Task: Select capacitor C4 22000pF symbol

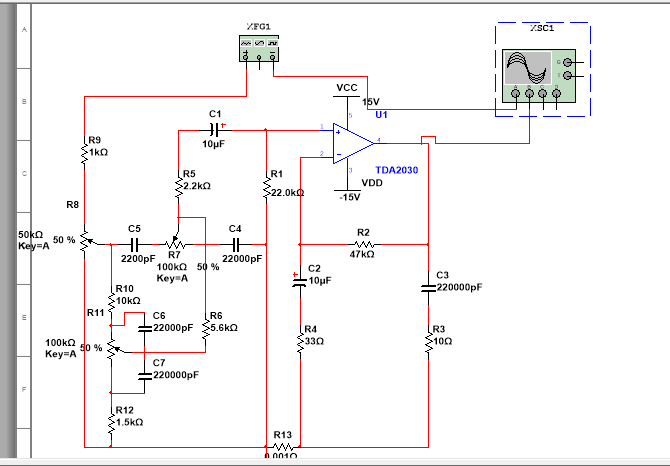Action: [236, 245]
